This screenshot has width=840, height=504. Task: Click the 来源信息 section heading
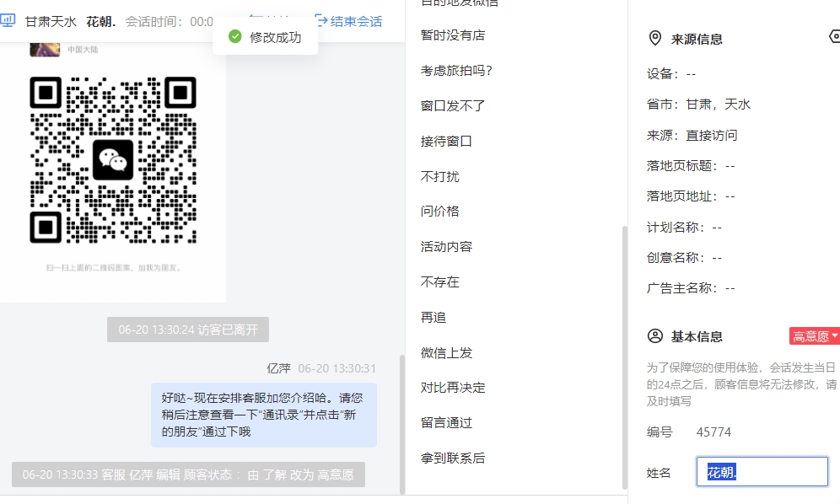click(x=697, y=39)
